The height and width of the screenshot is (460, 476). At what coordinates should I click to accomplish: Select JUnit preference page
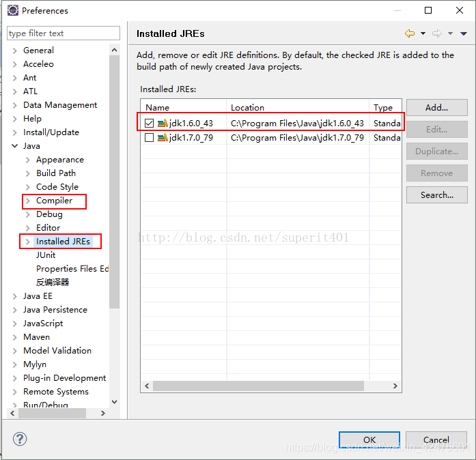click(46, 255)
